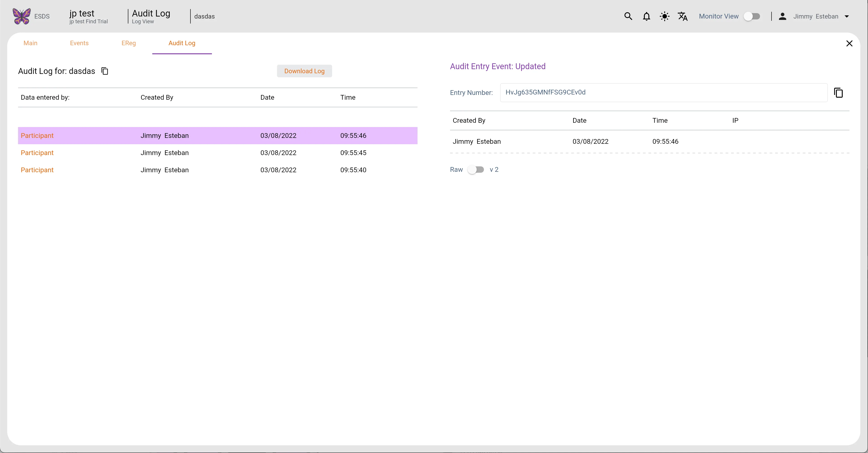Click the ESDS butterfly logo
Viewport: 868px width, 453px height.
[21, 16]
